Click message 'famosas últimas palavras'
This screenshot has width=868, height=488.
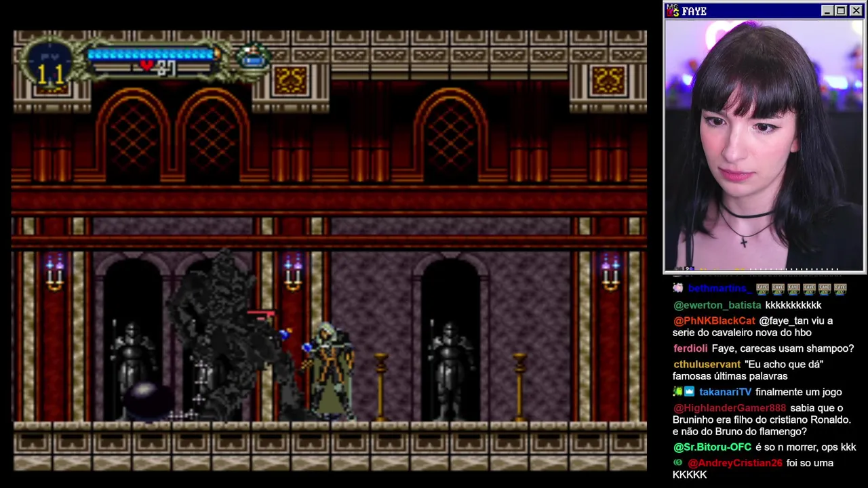(x=730, y=376)
